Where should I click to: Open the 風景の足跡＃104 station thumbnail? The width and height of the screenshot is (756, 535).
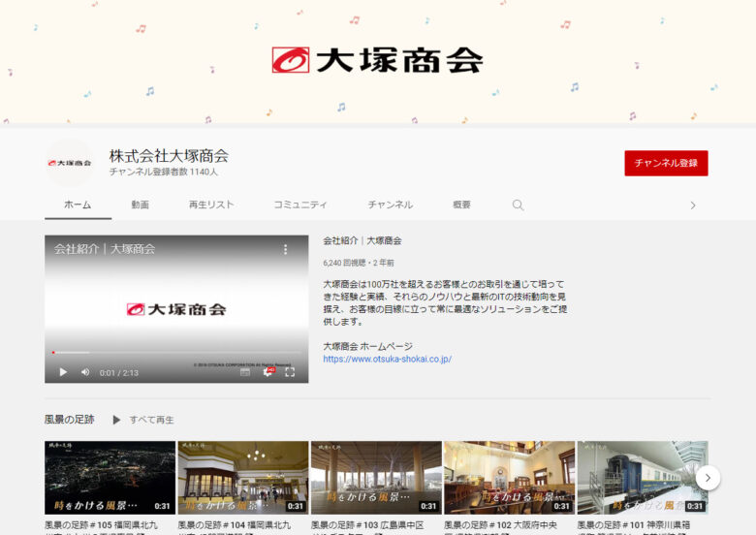[243, 478]
